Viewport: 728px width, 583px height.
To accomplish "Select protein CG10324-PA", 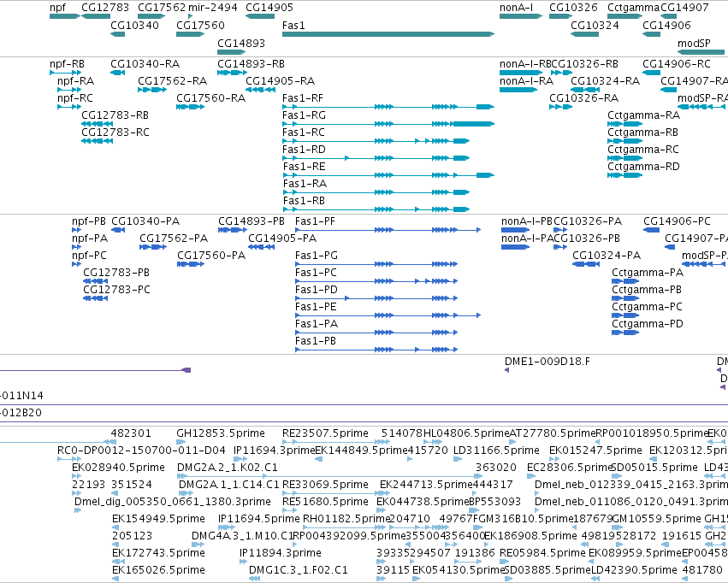I will pos(586,264).
